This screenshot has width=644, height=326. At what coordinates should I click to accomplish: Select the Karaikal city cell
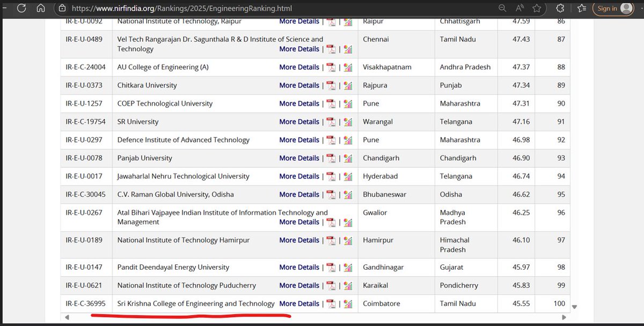pos(376,285)
